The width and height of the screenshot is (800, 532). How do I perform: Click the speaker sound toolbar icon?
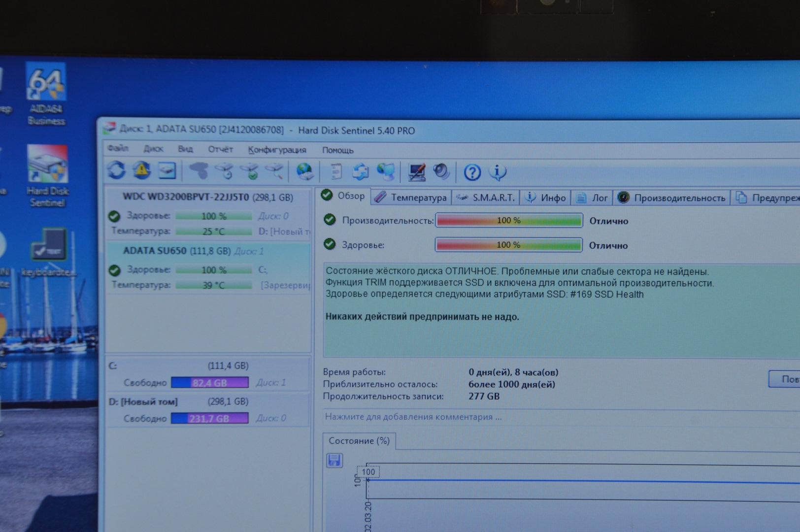pos(441,172)
